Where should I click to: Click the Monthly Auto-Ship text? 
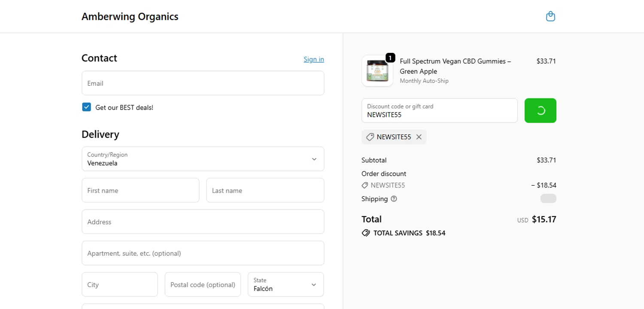424,81
